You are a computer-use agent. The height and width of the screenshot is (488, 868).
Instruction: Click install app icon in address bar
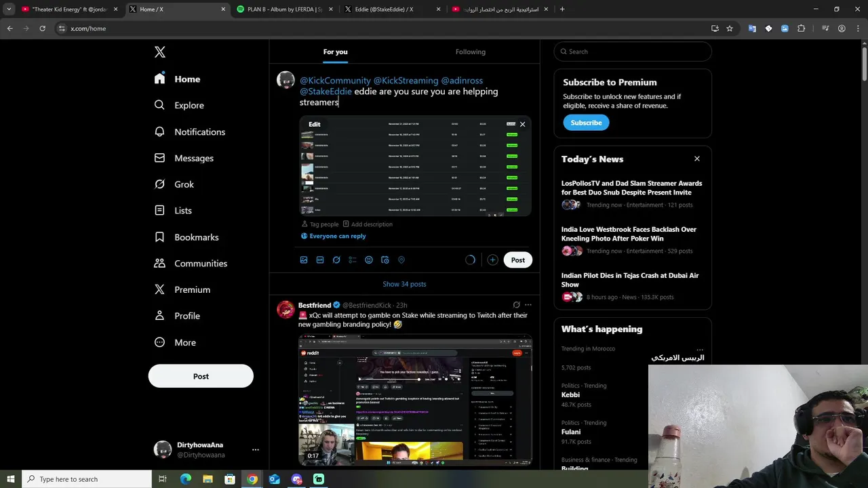pyautogui.click(x=715, y=28)
